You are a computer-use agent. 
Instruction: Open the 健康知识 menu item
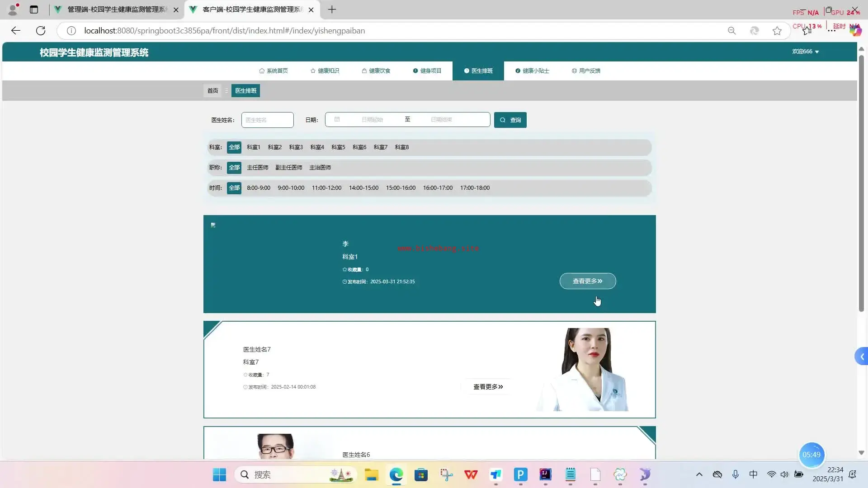point(325,71)
